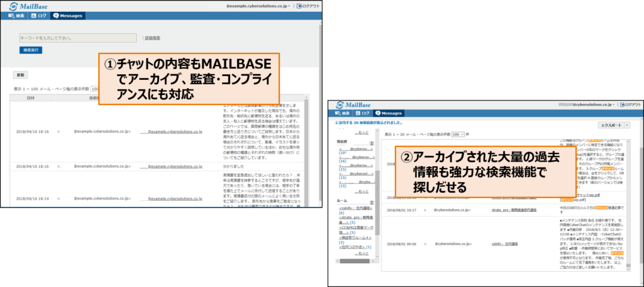644x287 pixels.
Task: Select the 2018/04/16 18:14 timestamp
Action: point(33,199)
